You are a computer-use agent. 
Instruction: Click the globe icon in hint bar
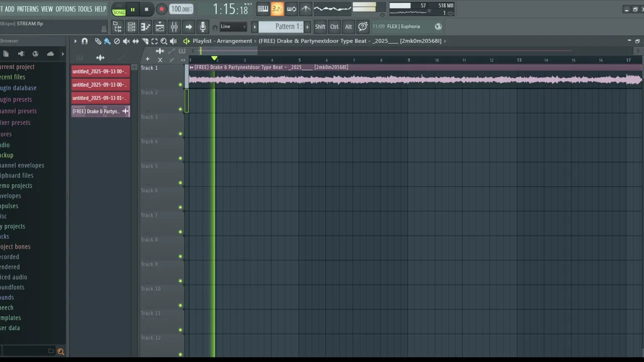click(438, 27)
